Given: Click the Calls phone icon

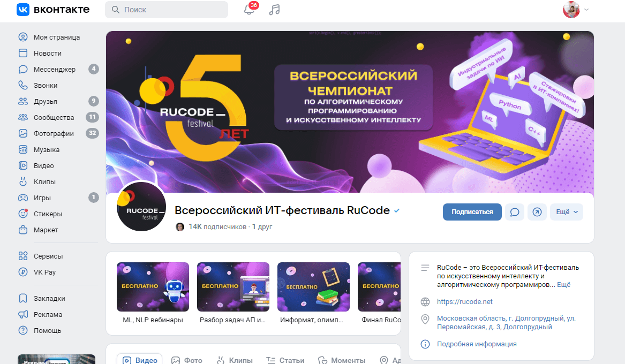Looking at the screenshot, I should (23, 85).
